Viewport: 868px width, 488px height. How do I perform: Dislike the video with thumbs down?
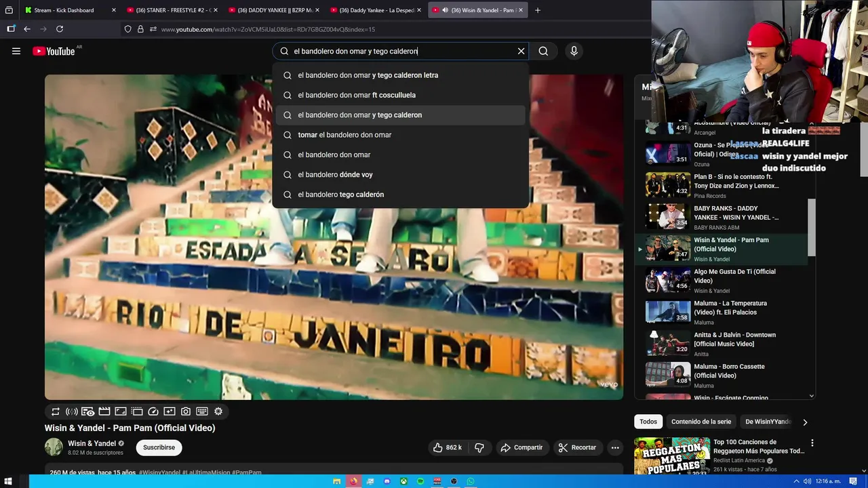(x=479, y=447)
